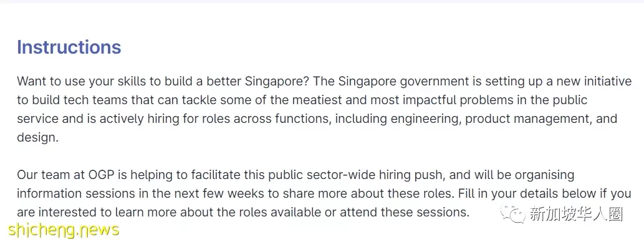Click the Instructions heading
This screenshot has height=242, width=644.
69,47
